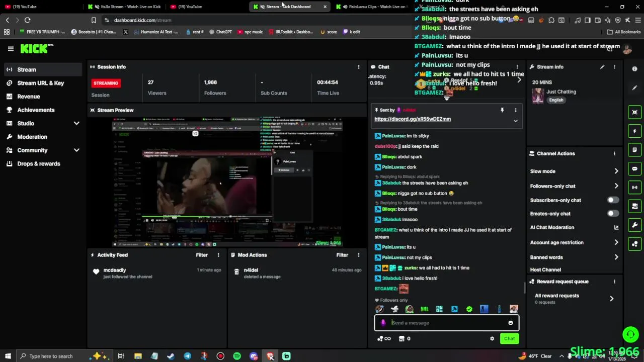
Task: Toggle lightning bolt widget in right rail
Action: click(x=634, y=131)
